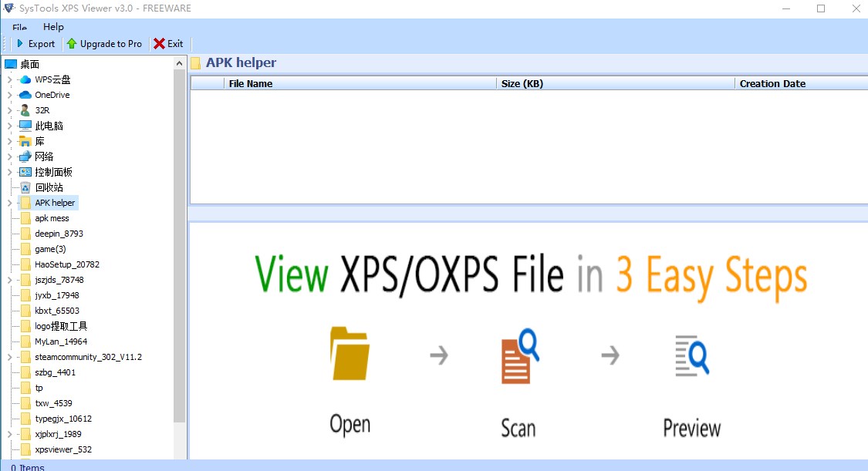Screen dimensions: 868x471
Task: Click the green Upgrade to Pro arrow
Action: coord(72,44)
